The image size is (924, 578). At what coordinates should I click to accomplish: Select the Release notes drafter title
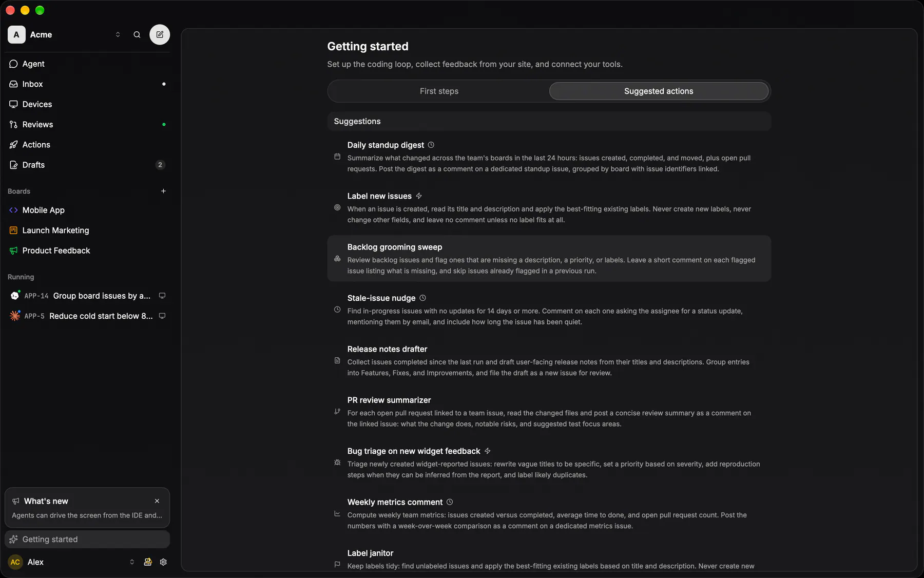coord(387,349)
